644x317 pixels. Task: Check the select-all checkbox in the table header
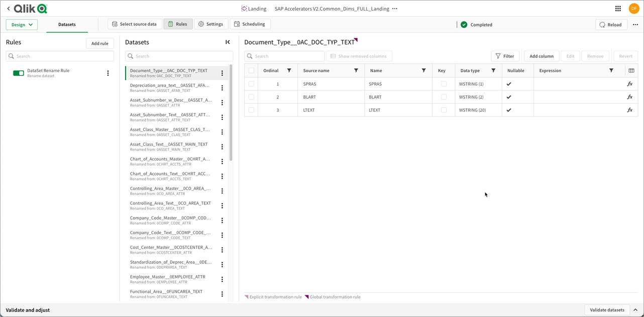coord(251,71)
